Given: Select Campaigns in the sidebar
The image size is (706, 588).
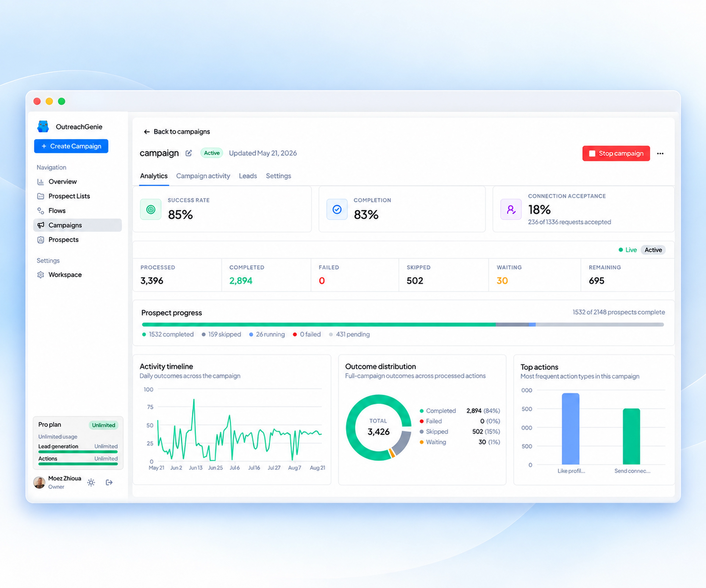Looking at the screenshot, I should pyautogui.click(x=77, y=225).
